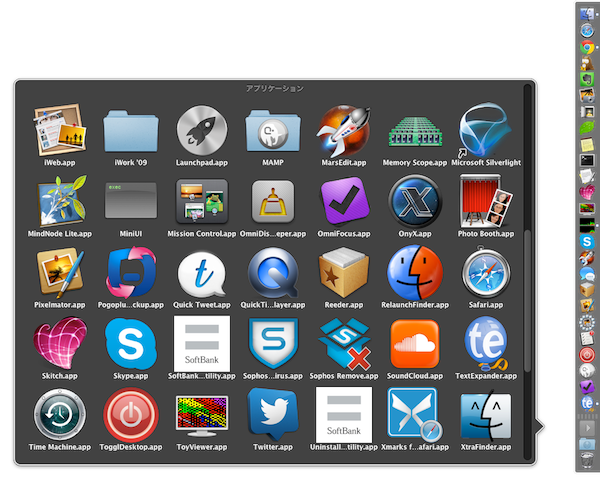The image size is (600, 481).
Task: Open the iWork '09 folder
Action: [131, 131]
